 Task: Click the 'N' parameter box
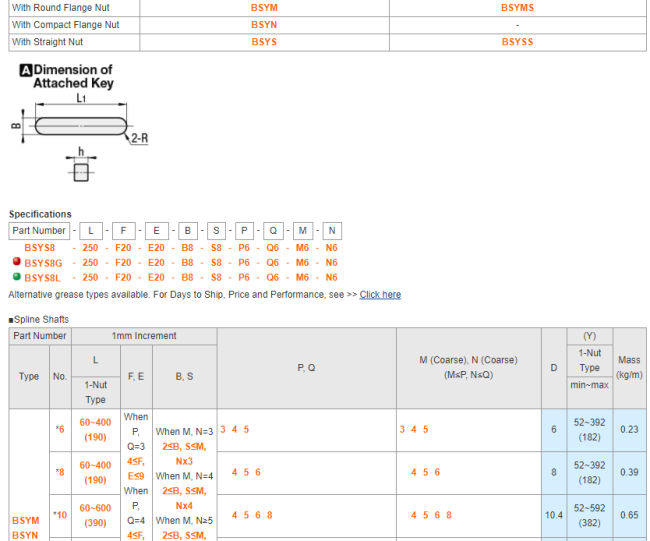click(x=332, y=230)
